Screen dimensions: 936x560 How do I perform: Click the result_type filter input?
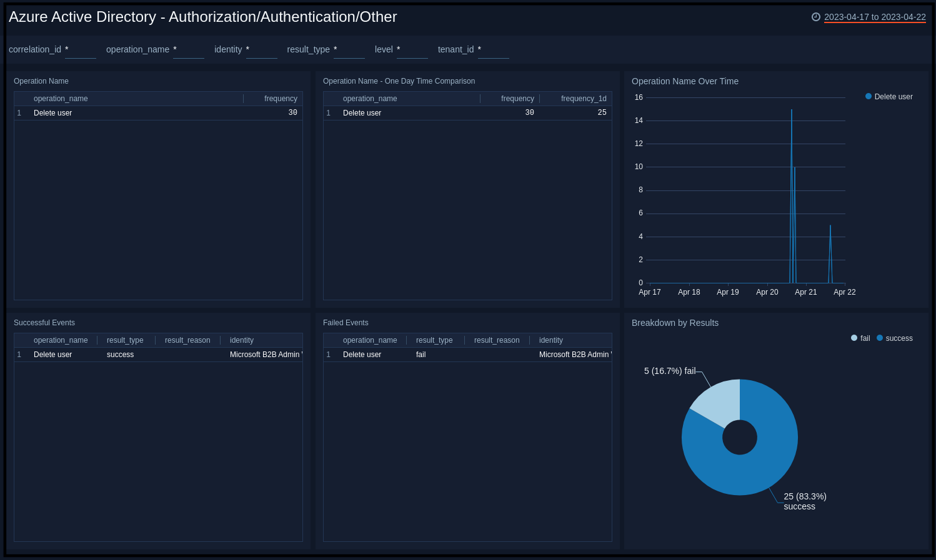pos(349,49)
